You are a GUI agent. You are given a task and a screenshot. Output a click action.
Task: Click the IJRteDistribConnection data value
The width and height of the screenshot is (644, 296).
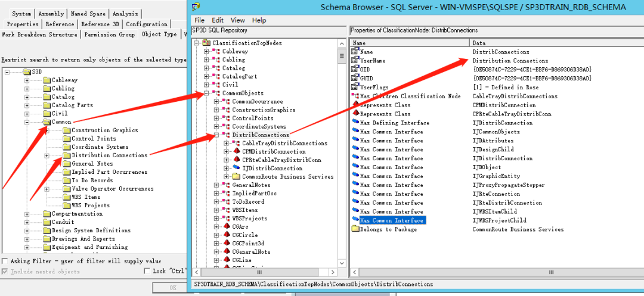point(507,203)
